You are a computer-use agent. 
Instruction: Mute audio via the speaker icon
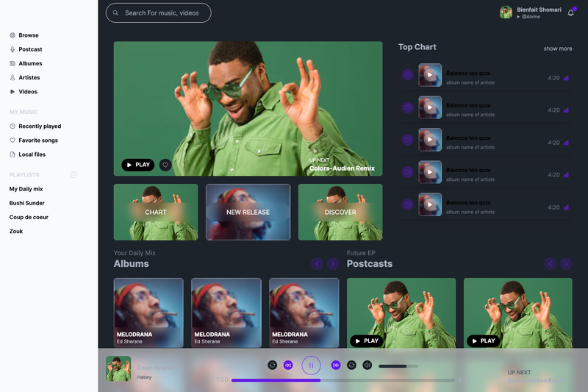point(367,365)
